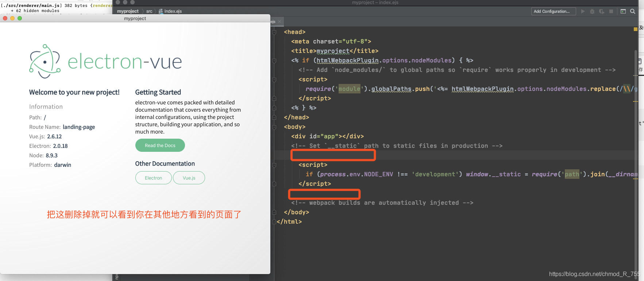
Task: Open Electron documentation button
Action: click(x=153, y=178)
